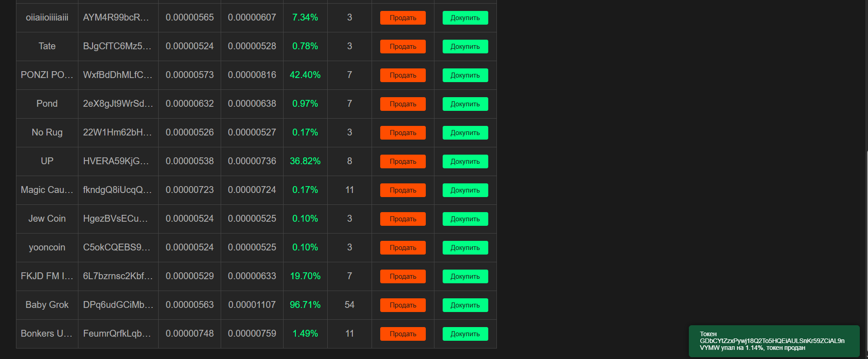868x359 pixels.
Task: Sell the FKJD FM I… token
Action: (403, 276)
